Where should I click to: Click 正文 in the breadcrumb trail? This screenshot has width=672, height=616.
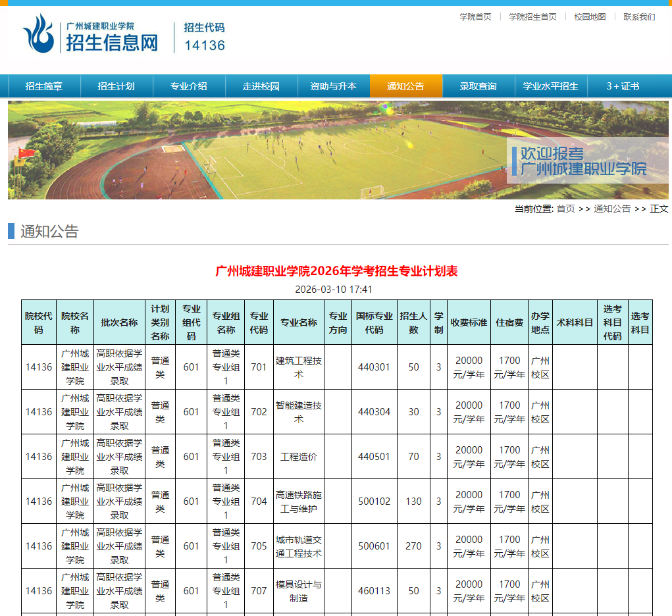658,209
